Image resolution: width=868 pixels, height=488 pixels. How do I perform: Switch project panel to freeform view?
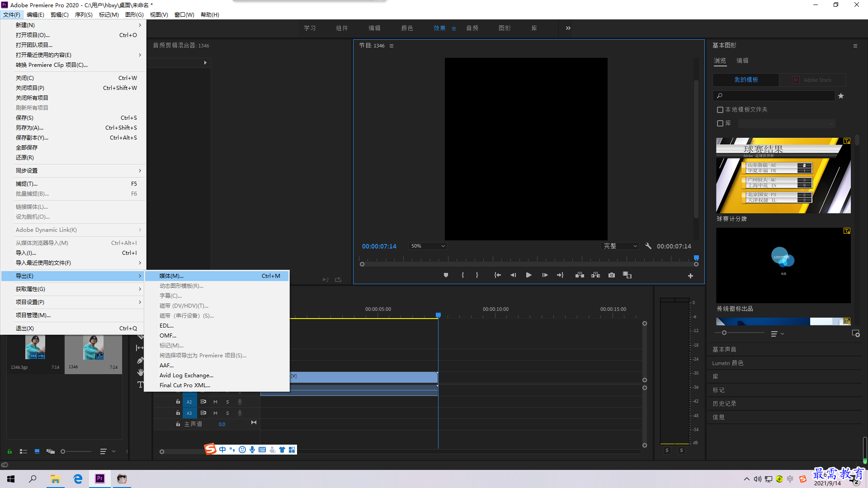pos(51,451)
